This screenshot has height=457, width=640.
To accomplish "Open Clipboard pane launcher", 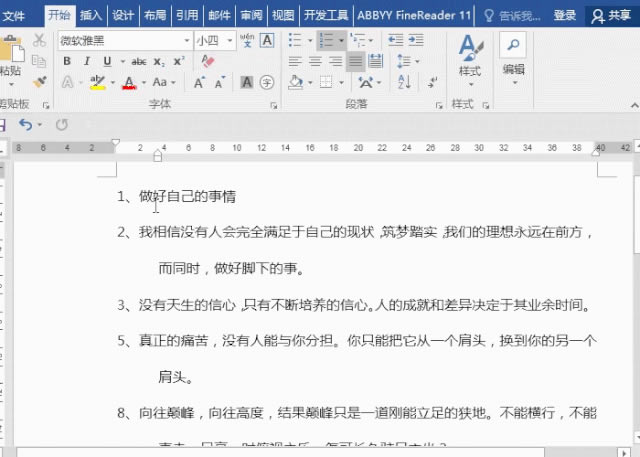I will (46, 106).
